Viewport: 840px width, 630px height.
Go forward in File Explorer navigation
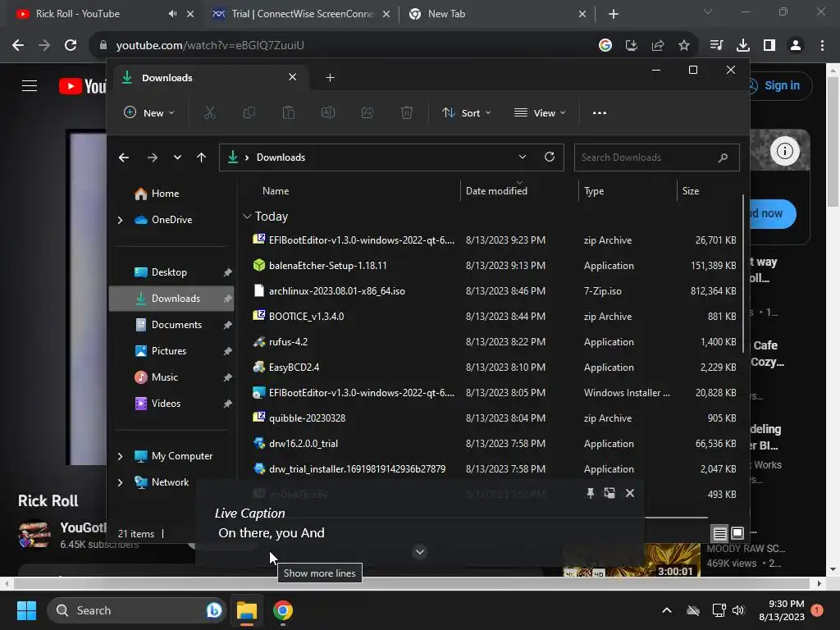[153, 157]
